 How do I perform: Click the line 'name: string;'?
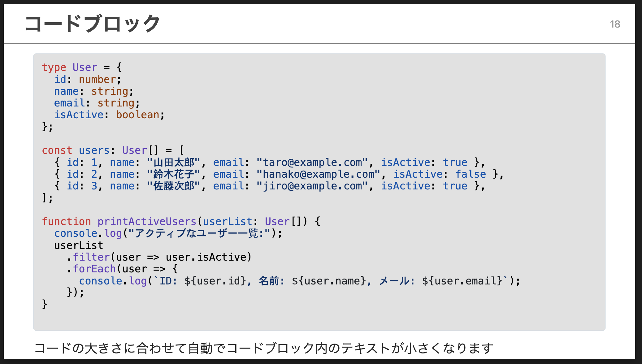point(94,91)
